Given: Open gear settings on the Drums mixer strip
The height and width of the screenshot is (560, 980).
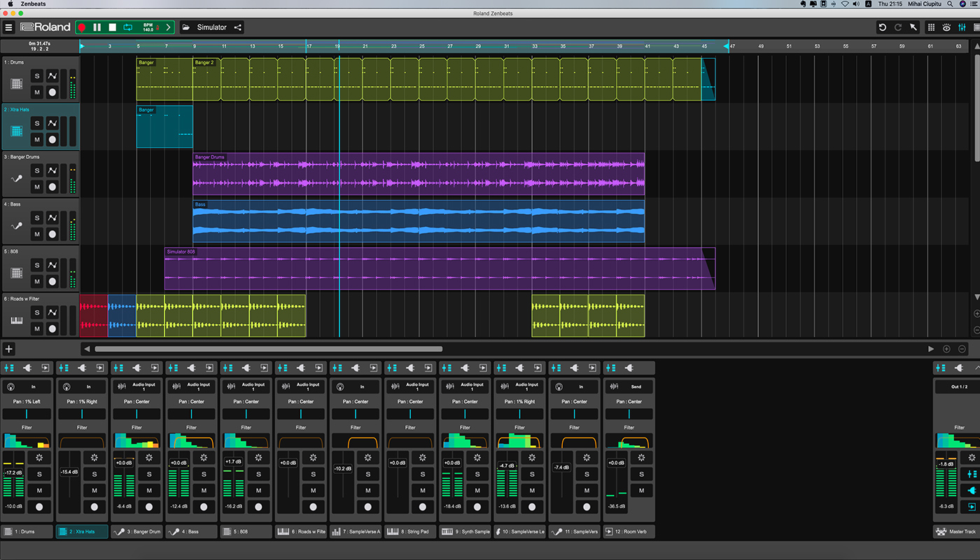Looking at the screenshot, I should [40, 457].
